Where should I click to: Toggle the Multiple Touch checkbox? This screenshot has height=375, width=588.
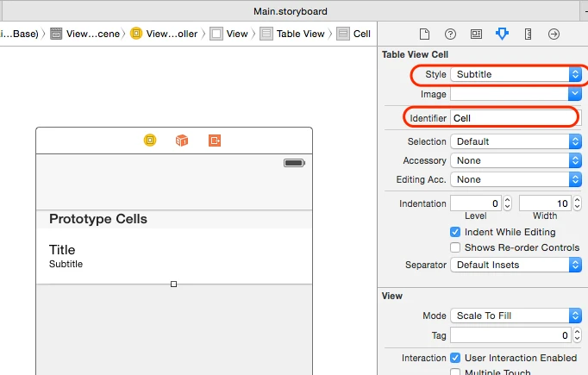click(455, 372)
